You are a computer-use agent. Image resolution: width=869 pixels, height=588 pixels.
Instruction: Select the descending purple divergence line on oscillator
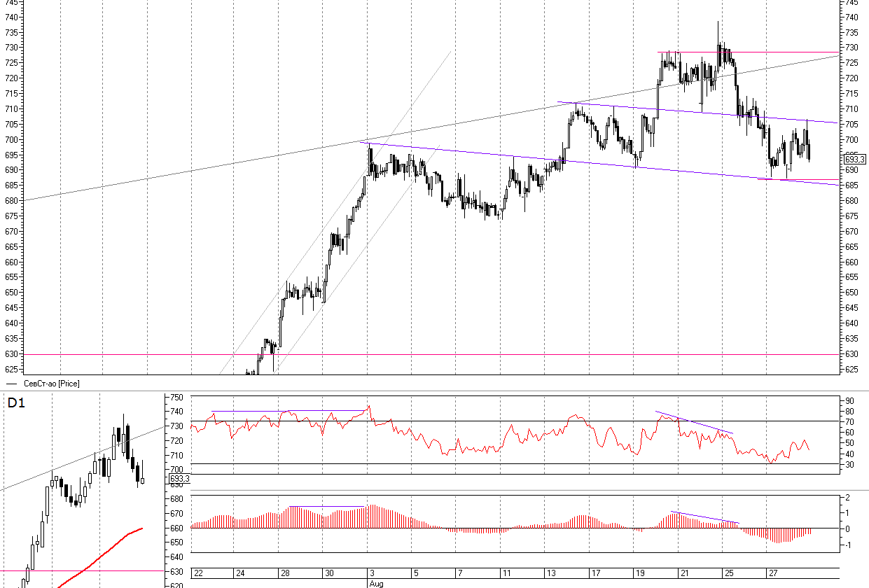tap(693, 422)
